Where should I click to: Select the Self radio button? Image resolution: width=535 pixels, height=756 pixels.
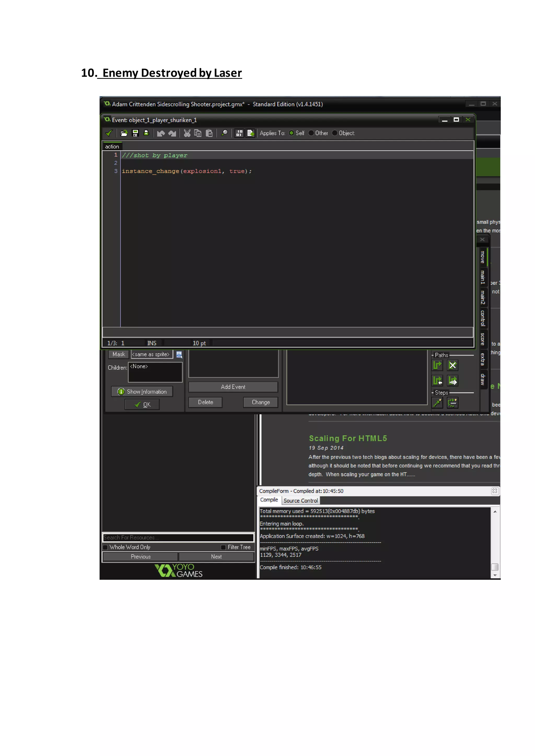(292, 133)
